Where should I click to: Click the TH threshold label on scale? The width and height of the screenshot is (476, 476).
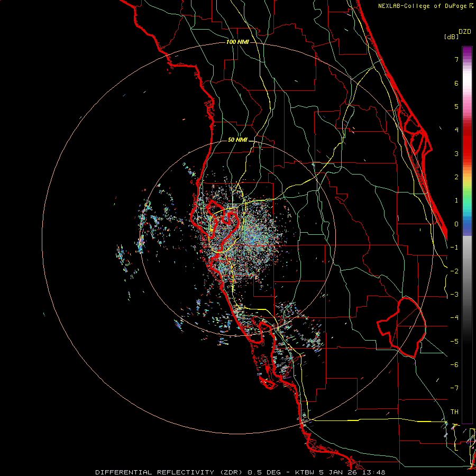454,412
